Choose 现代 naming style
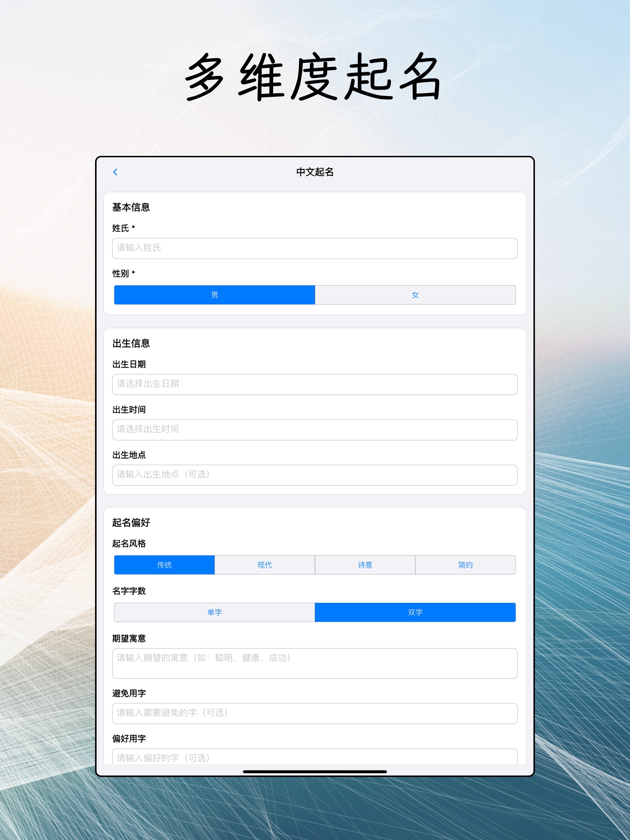 coord(265,565)
